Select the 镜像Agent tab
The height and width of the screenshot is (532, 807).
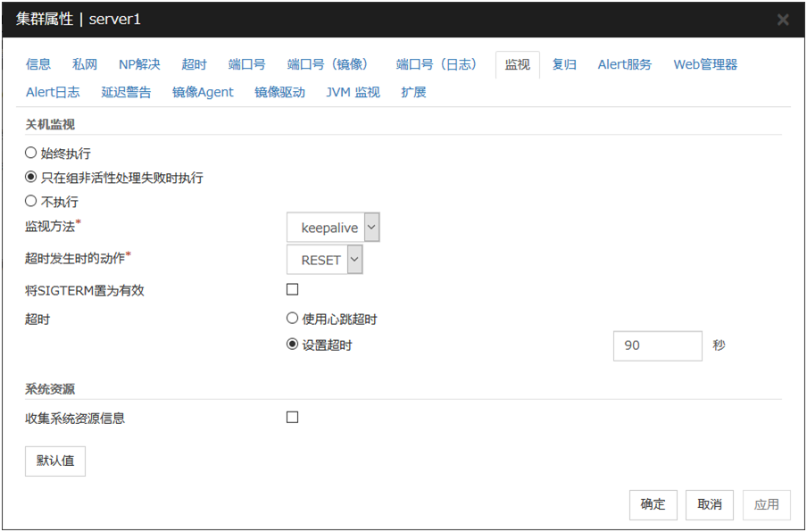point(203,92)
